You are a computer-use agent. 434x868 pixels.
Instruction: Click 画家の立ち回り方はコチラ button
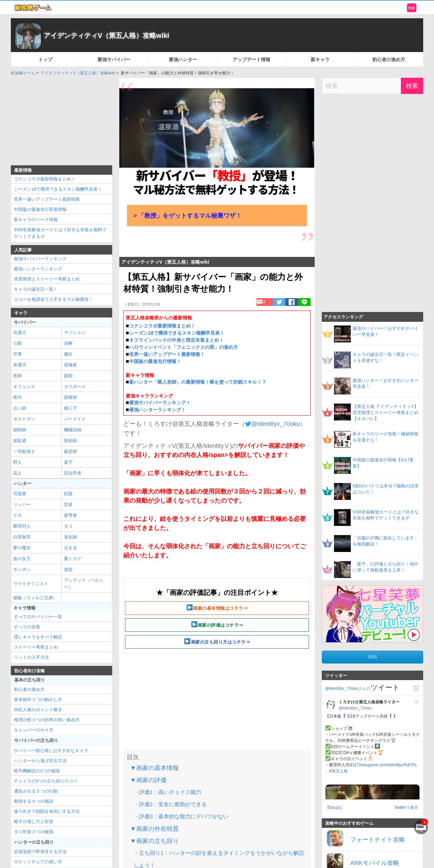coord(217,642)
